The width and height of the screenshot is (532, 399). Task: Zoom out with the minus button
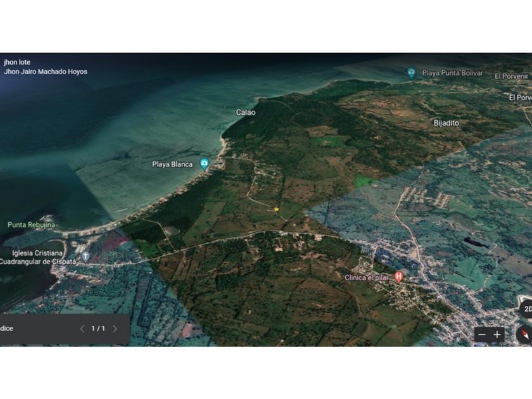482,334
